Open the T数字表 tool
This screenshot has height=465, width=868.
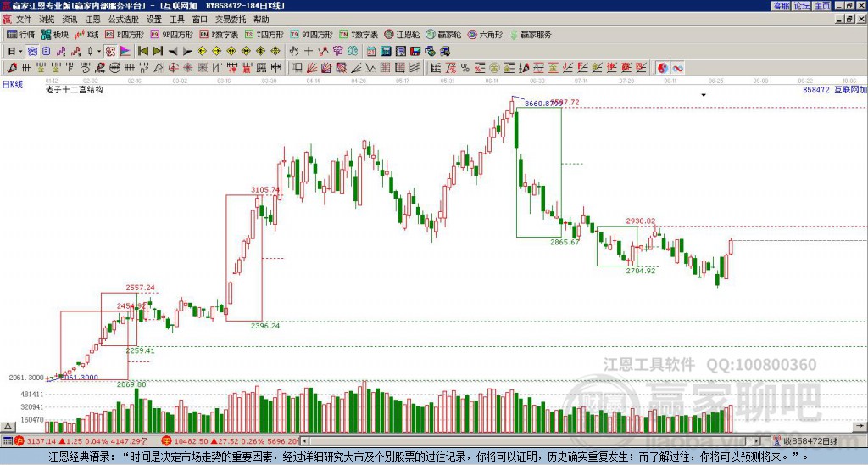tap(359, 34)
